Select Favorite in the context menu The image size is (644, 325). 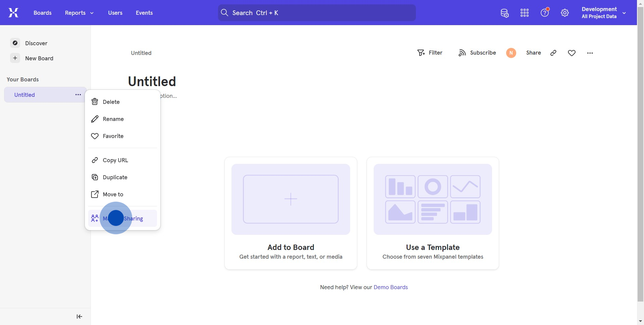click(113, 136)
